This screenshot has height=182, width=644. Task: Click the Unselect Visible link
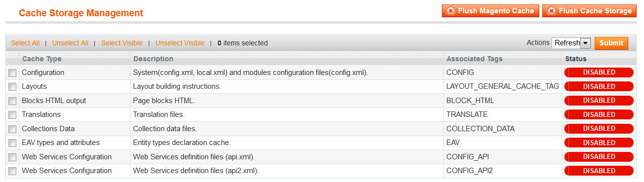pos(180,43)
